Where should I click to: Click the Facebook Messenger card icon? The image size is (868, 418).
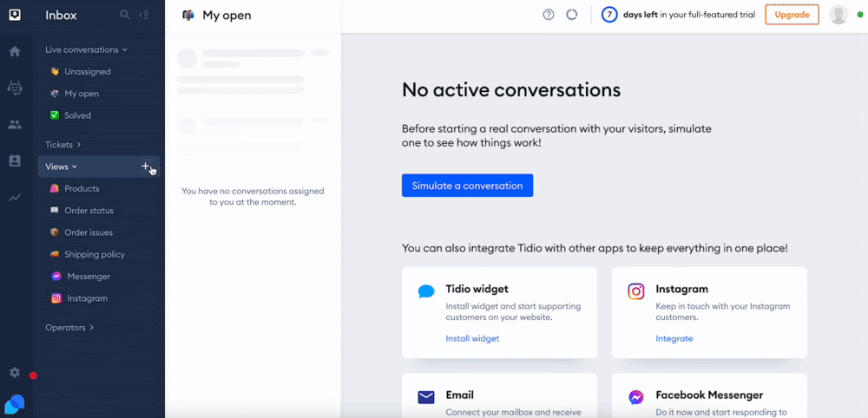[636, 397]
